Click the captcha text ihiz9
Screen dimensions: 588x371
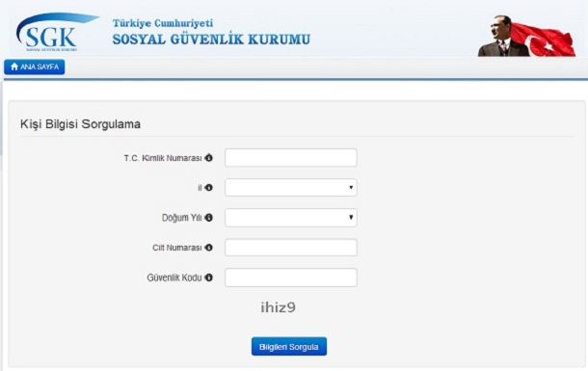coord(279,307)
